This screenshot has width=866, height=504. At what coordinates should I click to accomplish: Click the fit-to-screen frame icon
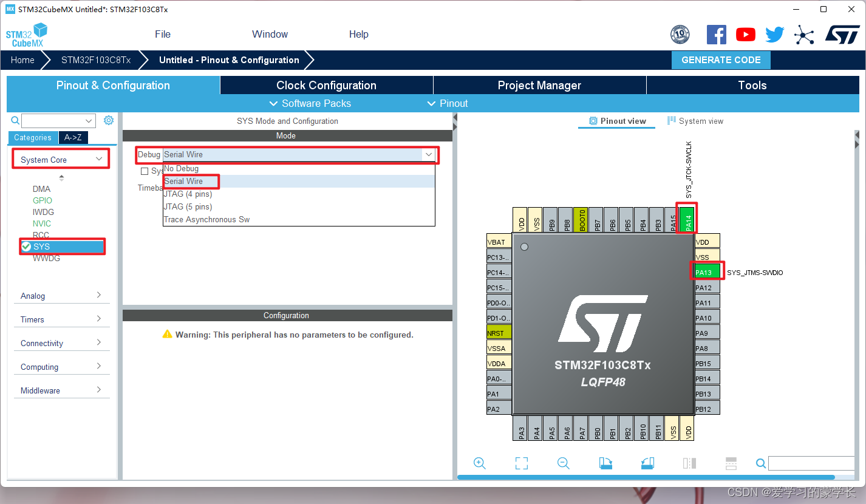tap(521, 463)
